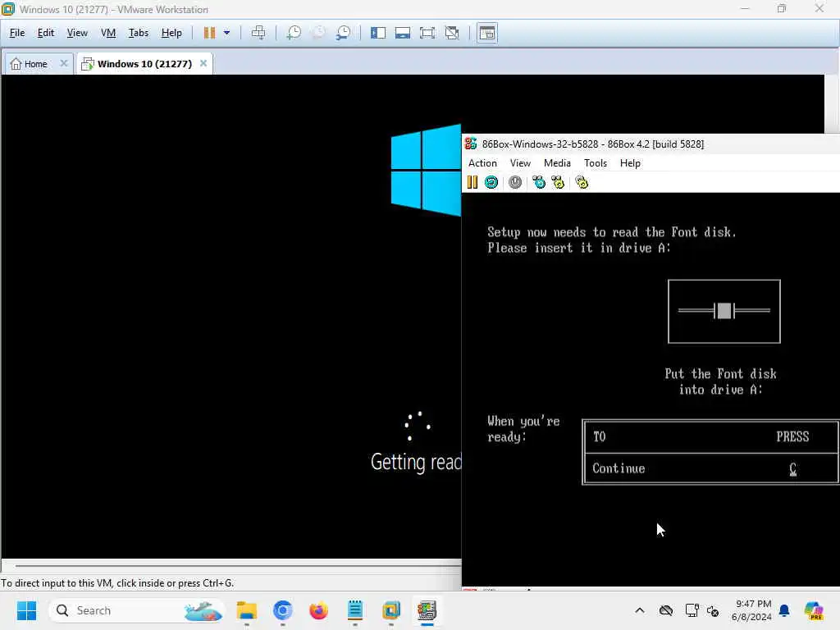Open VMware Workstation VM menu
840x630 pixels.
click(x=108, y=33)
